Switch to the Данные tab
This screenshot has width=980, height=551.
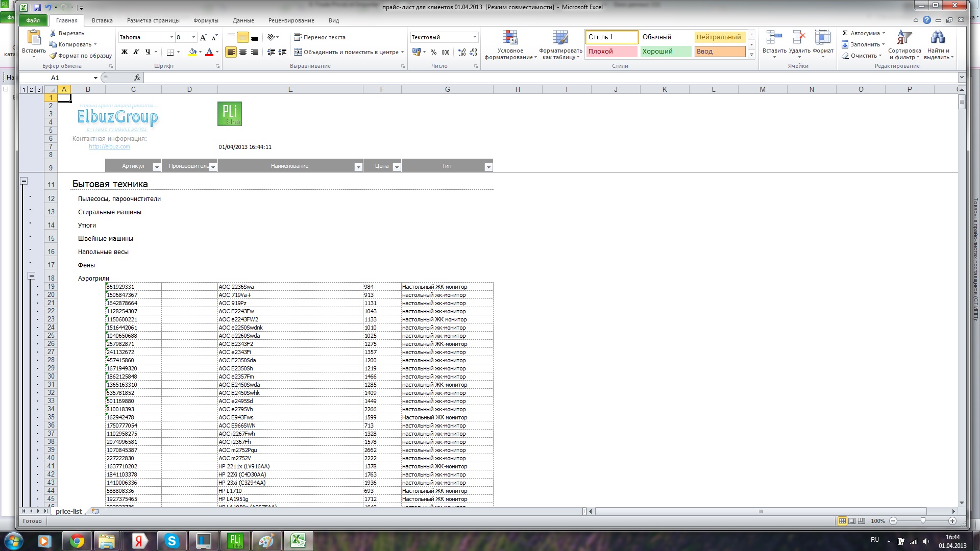point(243,20)
